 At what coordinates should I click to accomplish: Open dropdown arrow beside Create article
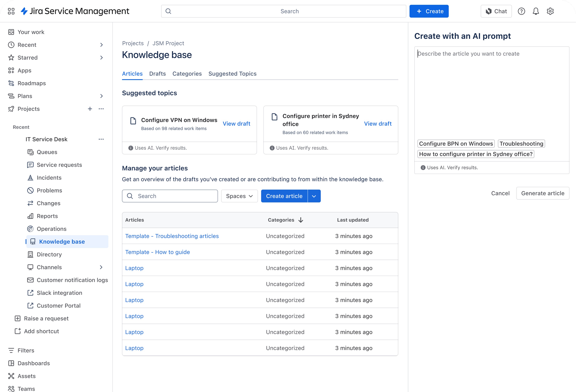coord(314,196)
